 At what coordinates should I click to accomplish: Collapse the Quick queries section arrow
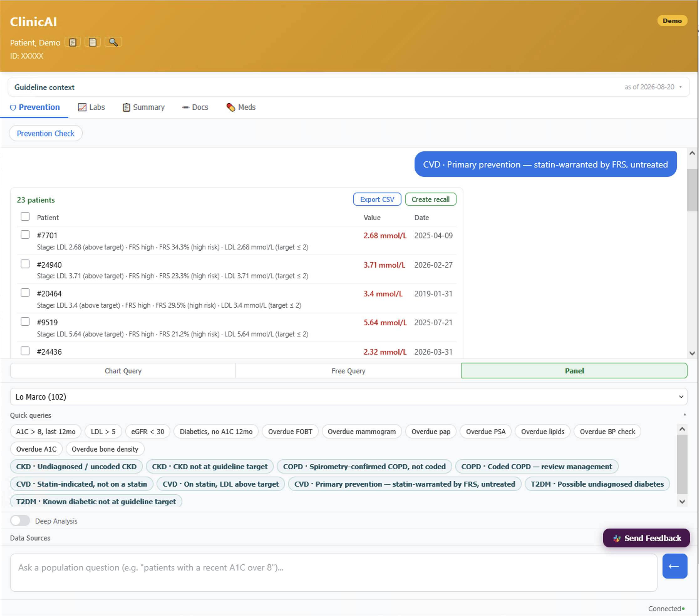(685, 415)
